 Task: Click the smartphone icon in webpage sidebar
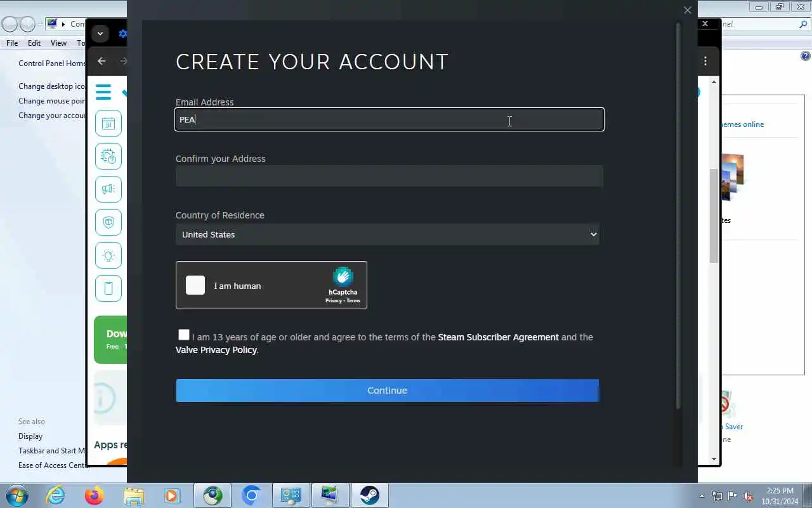click(108, 288)
